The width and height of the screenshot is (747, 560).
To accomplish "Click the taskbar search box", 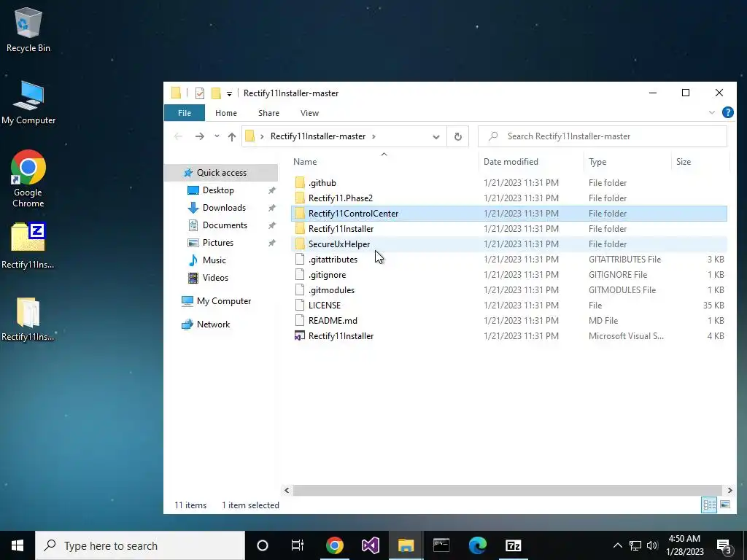I will [x=140, y=545].
